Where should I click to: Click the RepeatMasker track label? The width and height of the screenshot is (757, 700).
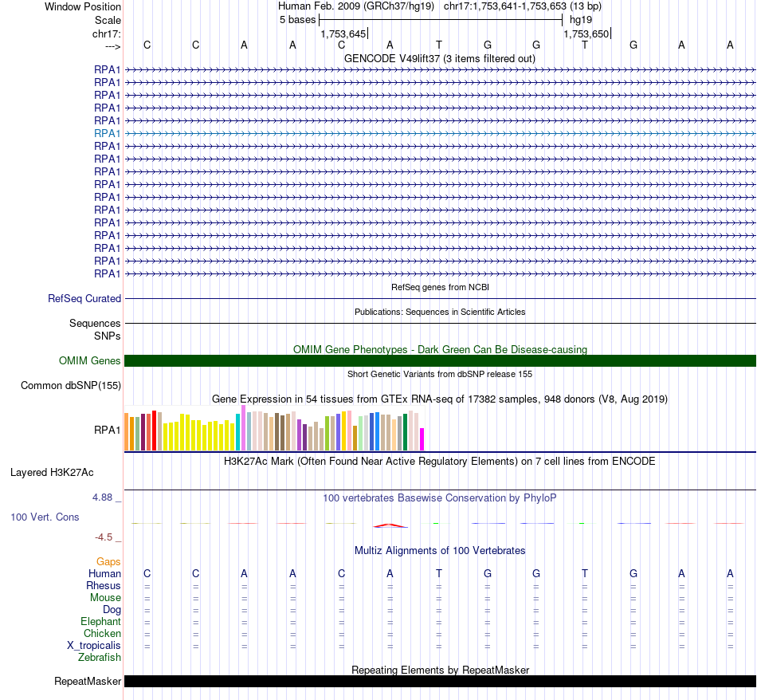point(88,681)
